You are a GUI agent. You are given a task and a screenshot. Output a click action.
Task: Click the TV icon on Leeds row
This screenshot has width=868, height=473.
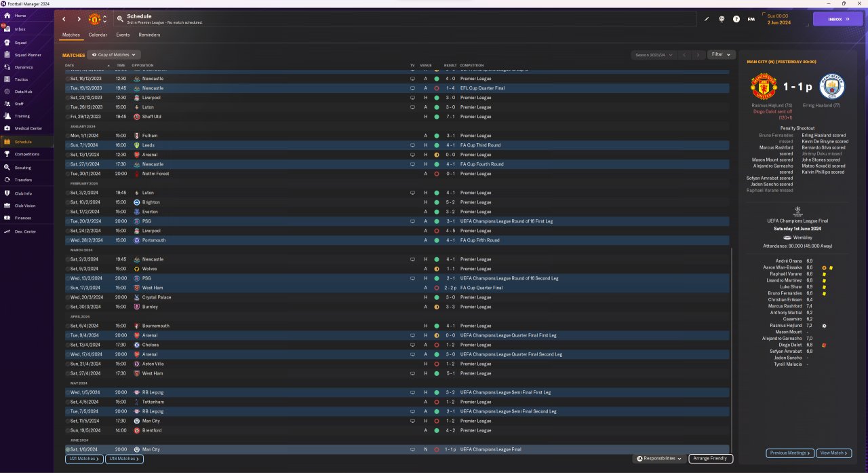[412, 145]
